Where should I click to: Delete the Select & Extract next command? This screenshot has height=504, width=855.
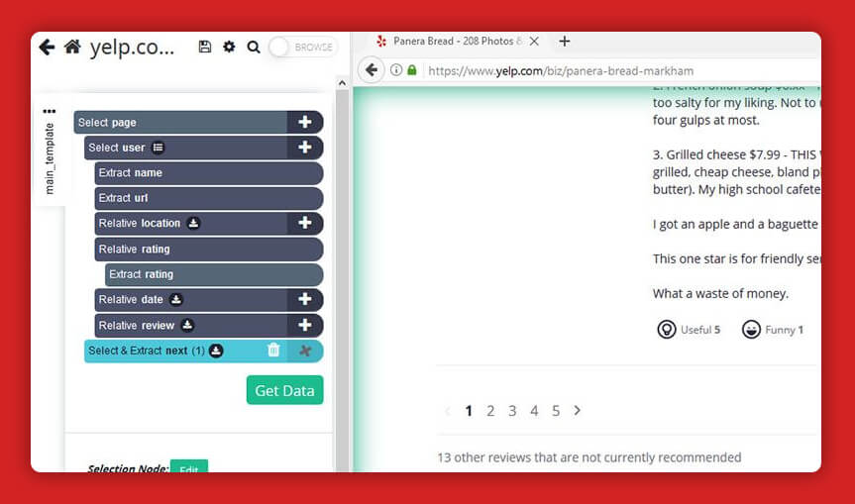point(273,350)
